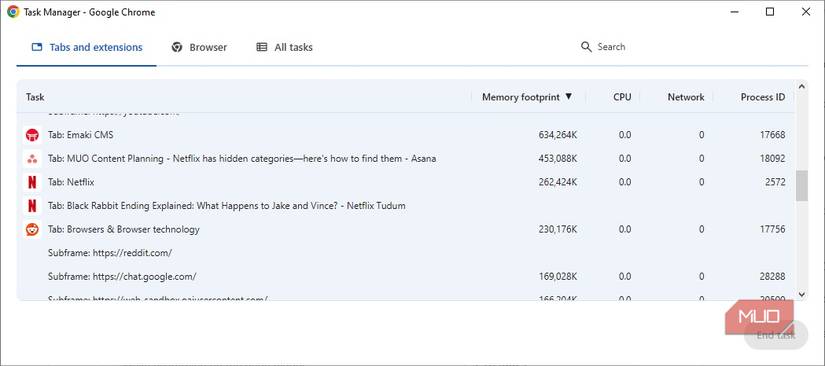The image size is (825, 366).
Task: Switch to the Tabs and extensions tab
Action: pos(86,47)
